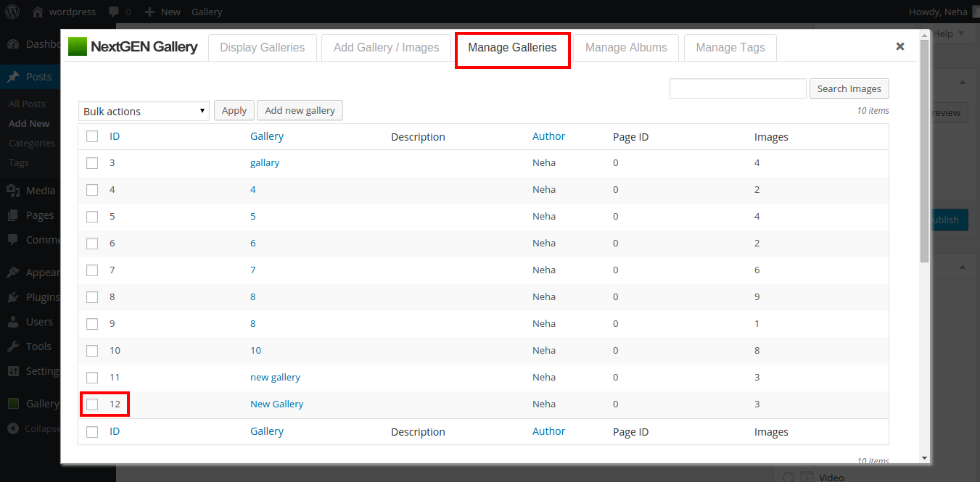Sort the table by Gallery column header

tap(266, 136)
